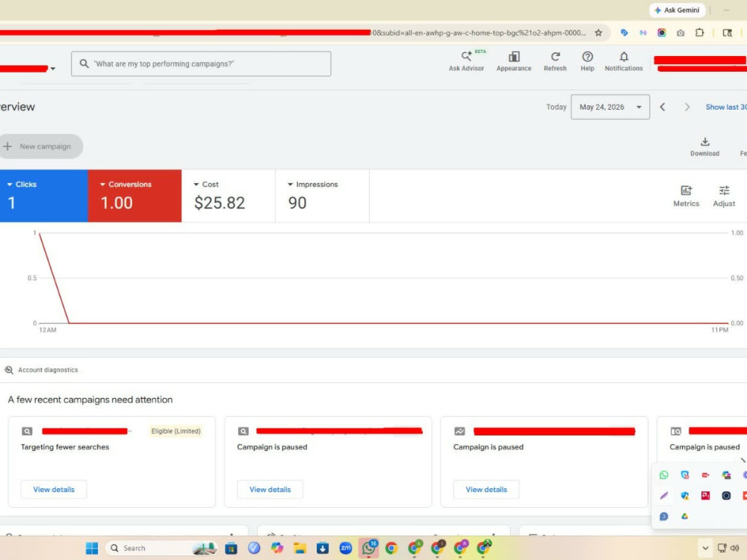Go to the previous date with left arrow

662,107
